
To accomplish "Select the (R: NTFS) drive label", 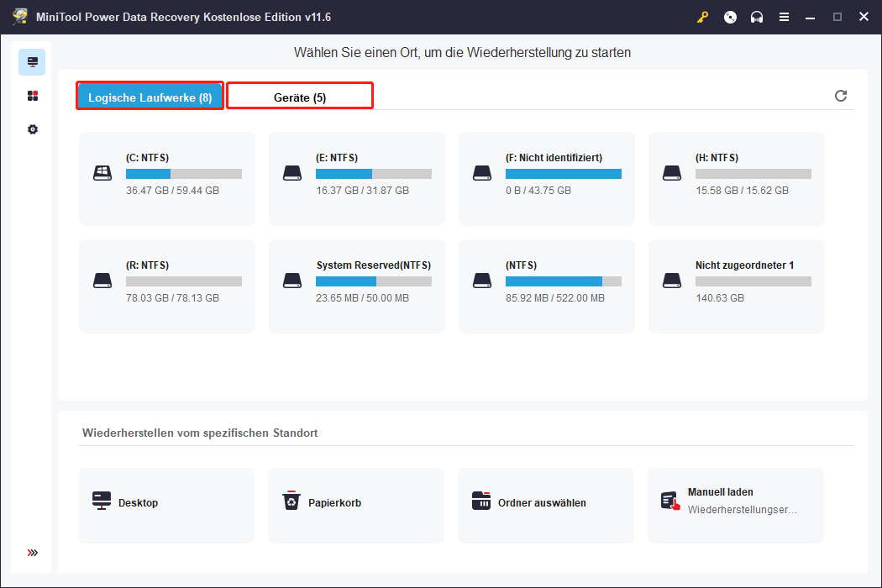I will point(147,265).
